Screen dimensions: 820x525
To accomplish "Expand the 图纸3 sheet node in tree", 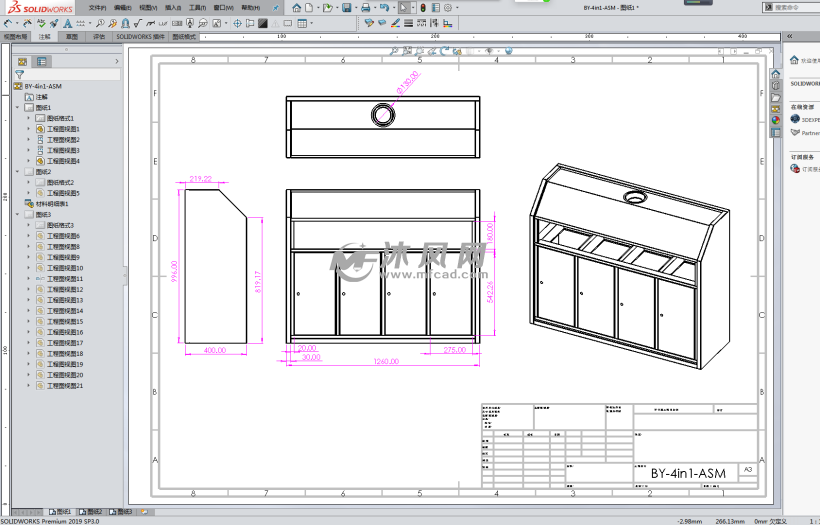I will (17, 214).
